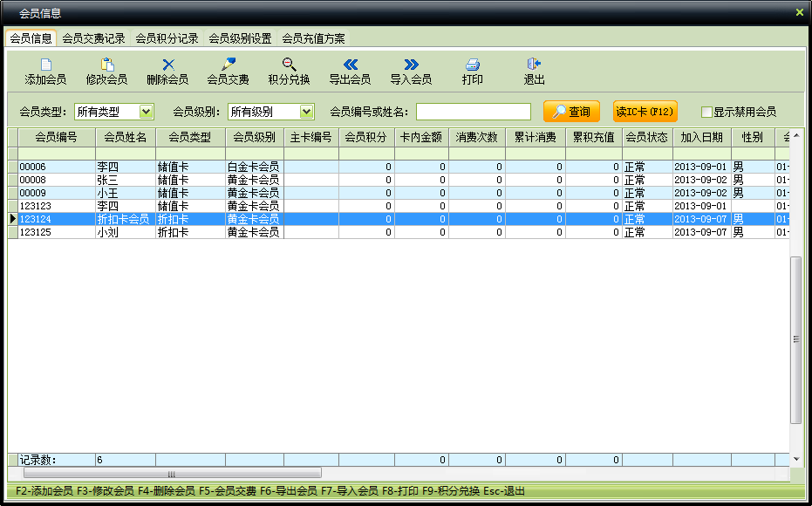This screenshot has width=812, height=506.
Task: Go to the 会员充值方案 tab
Action: click(313, 38)
